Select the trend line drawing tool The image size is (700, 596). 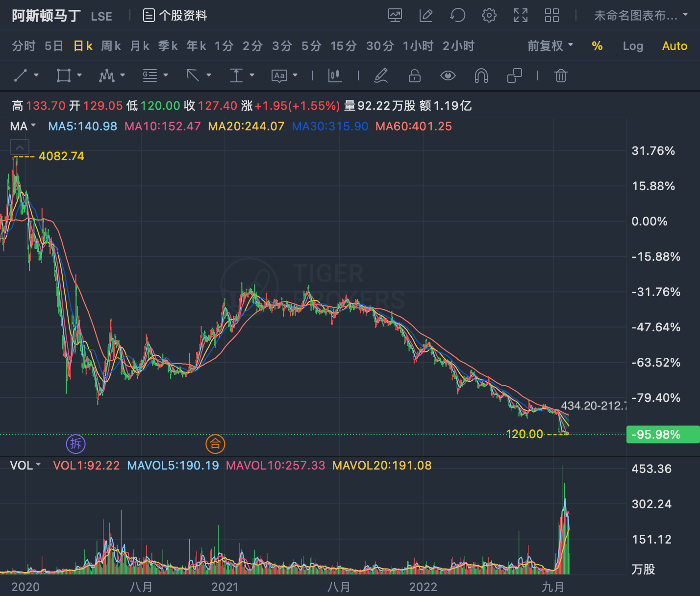(21, 75)
